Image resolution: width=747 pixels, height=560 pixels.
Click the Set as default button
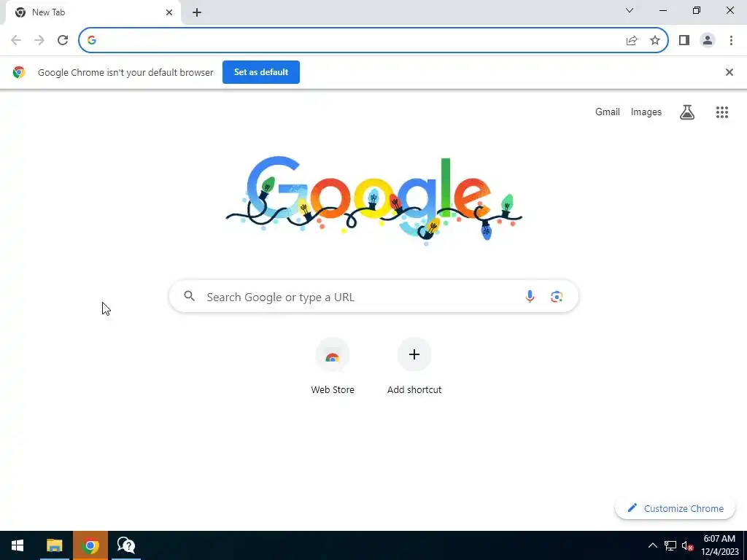tap(261, 72)
